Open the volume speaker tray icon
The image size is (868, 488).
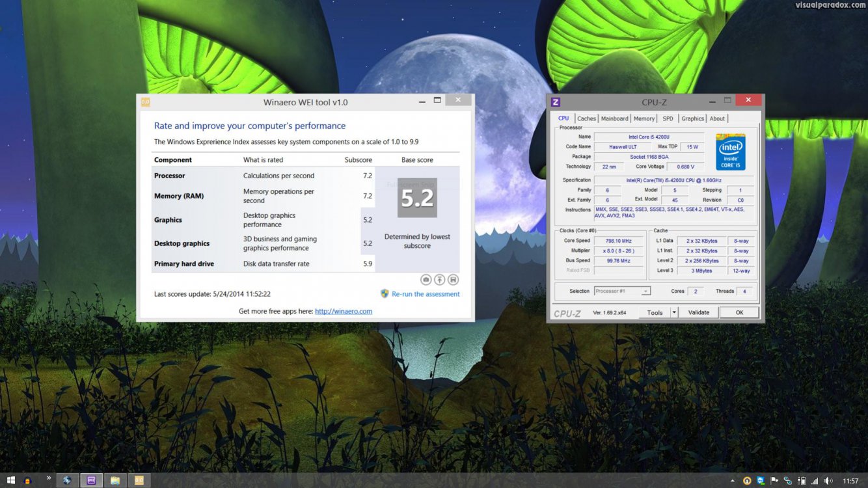828,481
